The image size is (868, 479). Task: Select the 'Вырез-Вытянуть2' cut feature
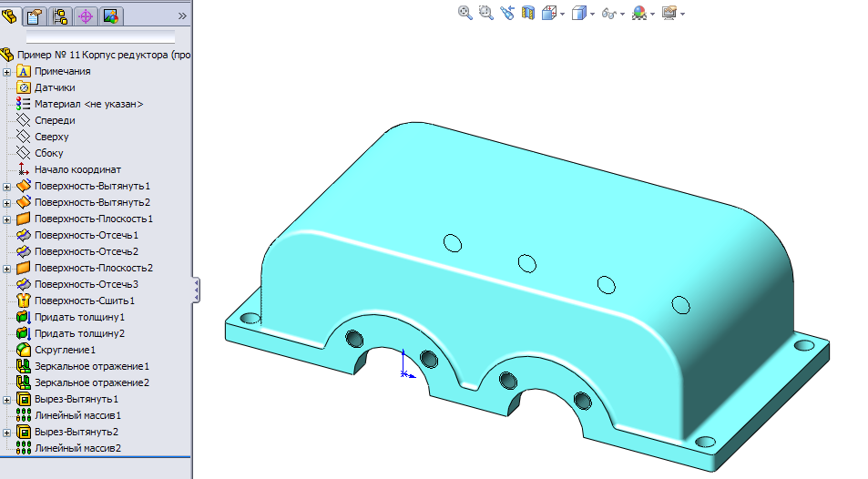point(77,432)
